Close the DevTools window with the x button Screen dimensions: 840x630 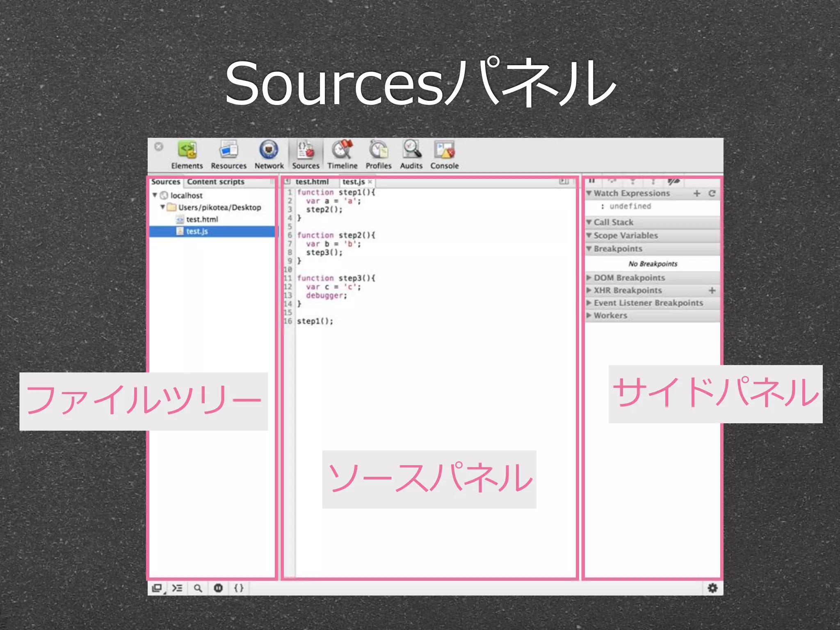tap(159, 146)
